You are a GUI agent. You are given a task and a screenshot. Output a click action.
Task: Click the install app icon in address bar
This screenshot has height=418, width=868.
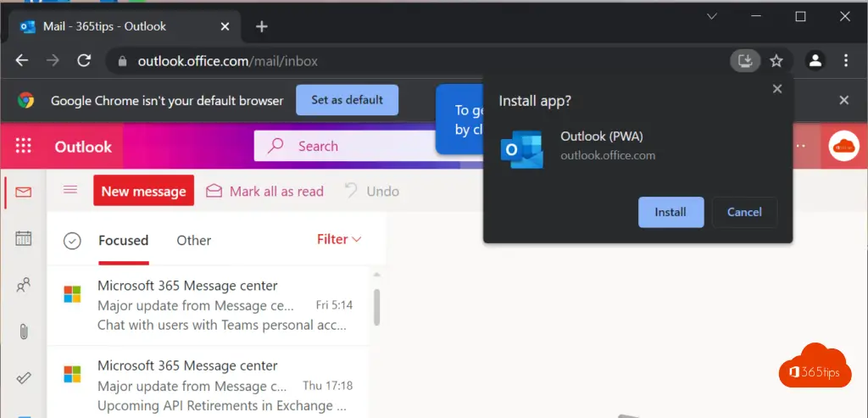(745, 60)
